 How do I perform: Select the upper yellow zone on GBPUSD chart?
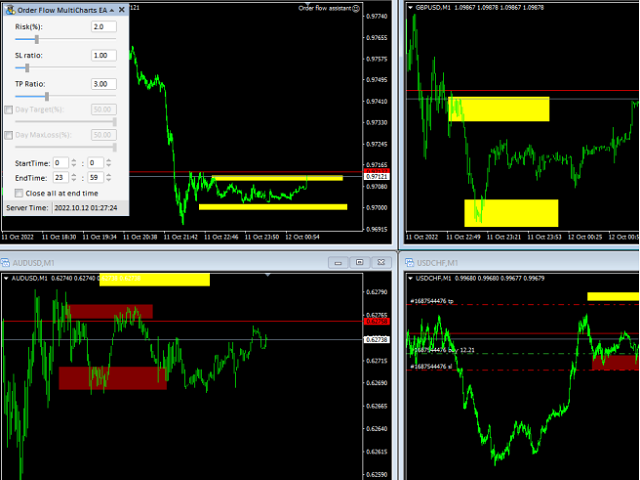tap(499, 109)
